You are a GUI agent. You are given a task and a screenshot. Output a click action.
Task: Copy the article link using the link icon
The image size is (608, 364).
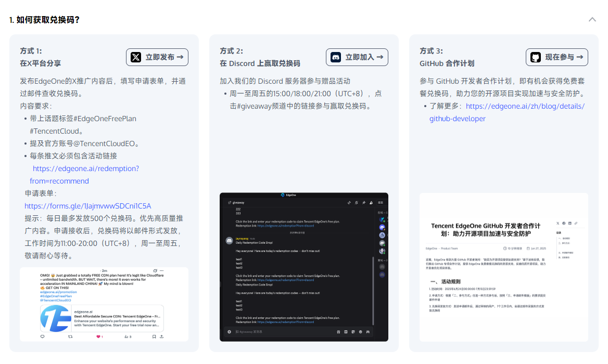[x=576, y=224]
